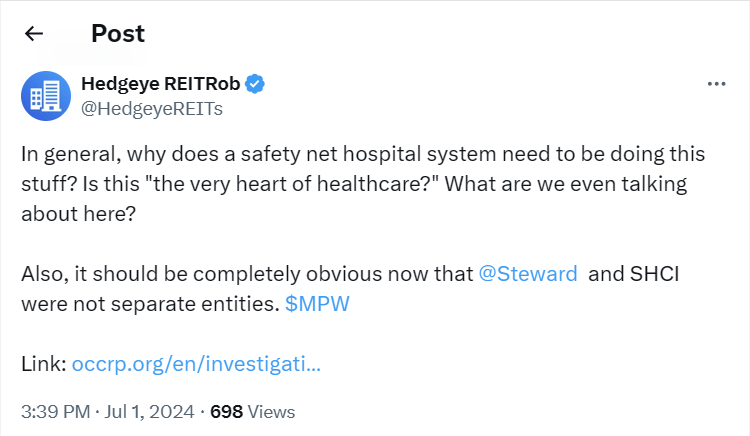Screen dimensions: 750x436
Task: Open the occrp.org investigation link
Action: pos(196,363)
